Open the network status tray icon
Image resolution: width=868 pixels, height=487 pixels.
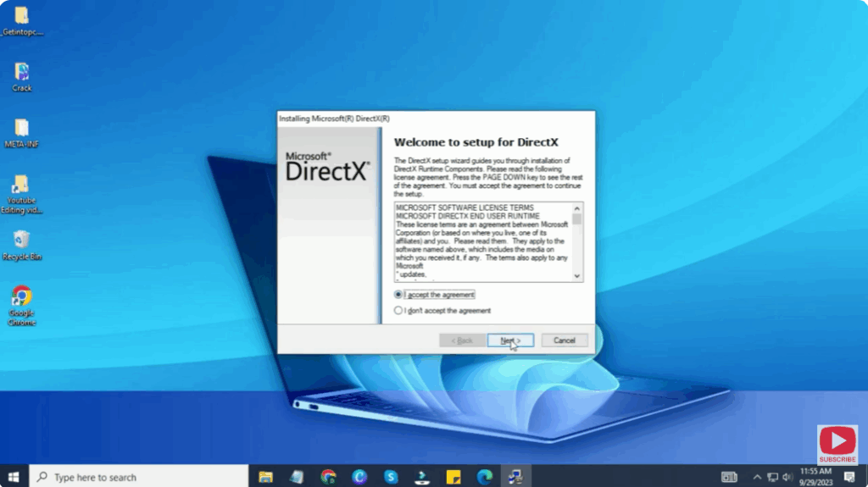pyautogui.click(x=772, y=477)
